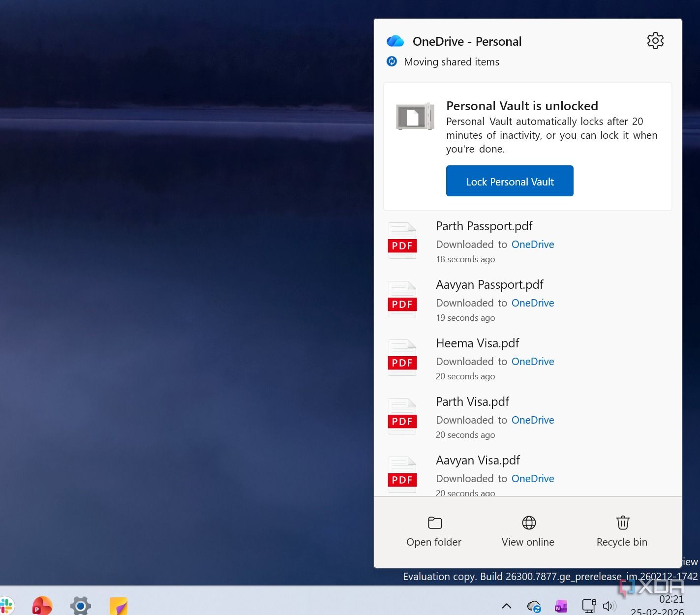Click "20 seconds ago" under Heema Visa.pdf
Screen dimensions: 700x615
coord(465,376)
